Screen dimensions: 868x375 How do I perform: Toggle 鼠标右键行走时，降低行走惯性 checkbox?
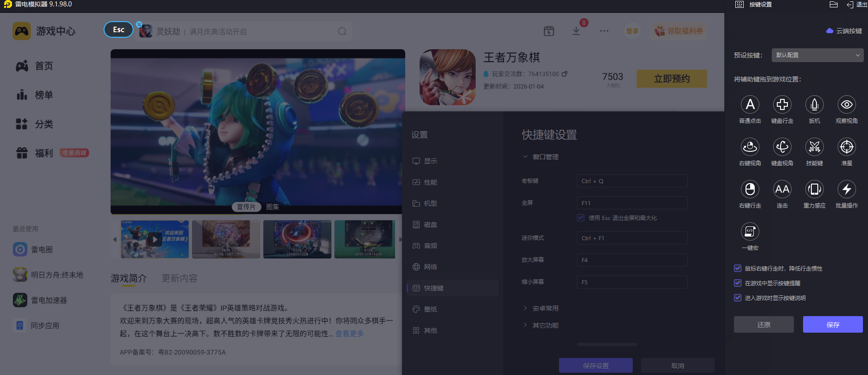[x=738, y=268]
